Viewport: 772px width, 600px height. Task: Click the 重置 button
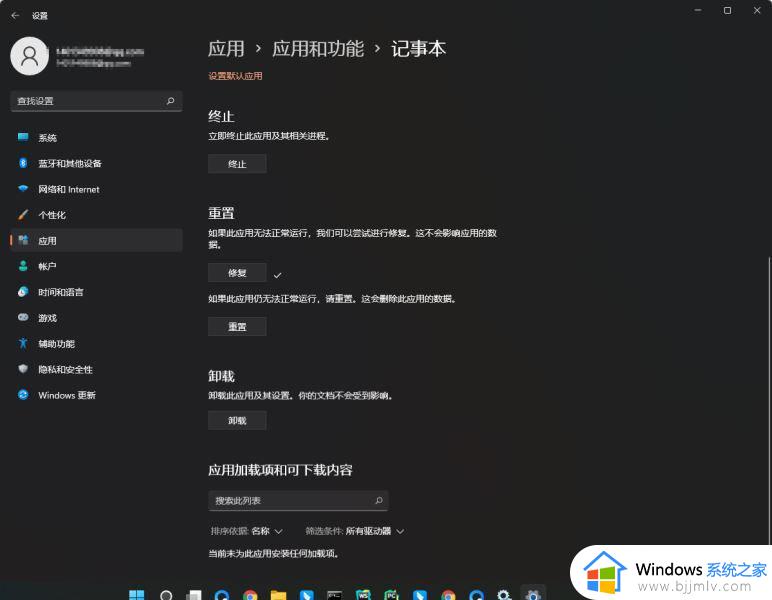(237, 326)
